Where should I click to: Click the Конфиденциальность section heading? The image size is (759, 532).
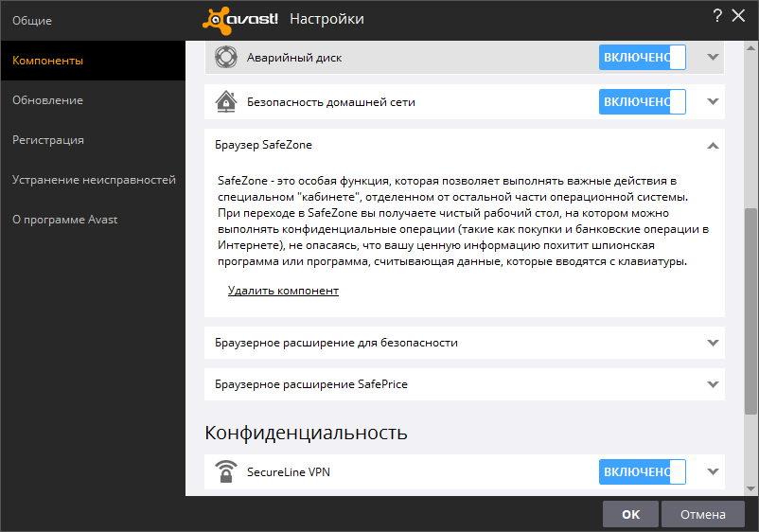click(x=306, y=433)
